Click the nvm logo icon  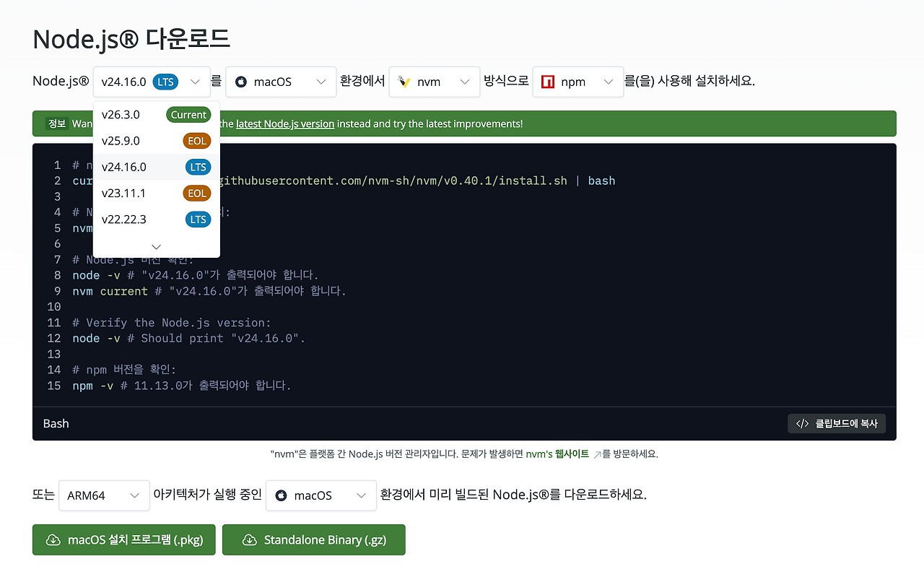(404, 82)
